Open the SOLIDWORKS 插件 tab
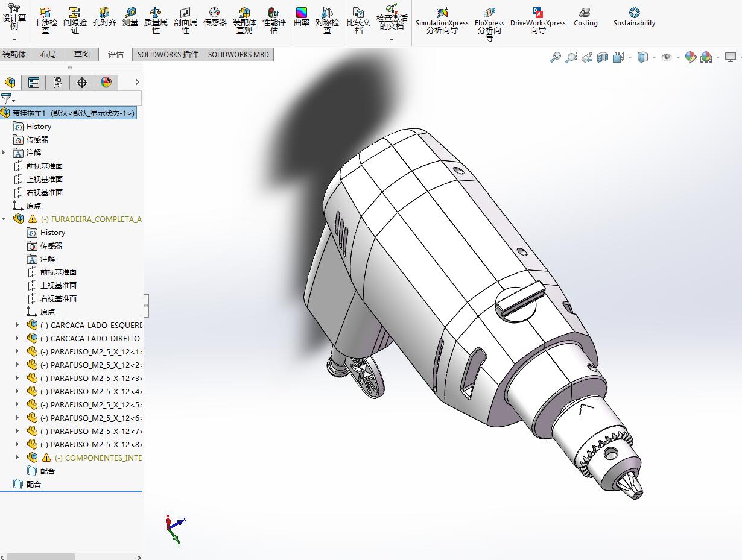This screenshot has height=560, width=742. point(168,54)
